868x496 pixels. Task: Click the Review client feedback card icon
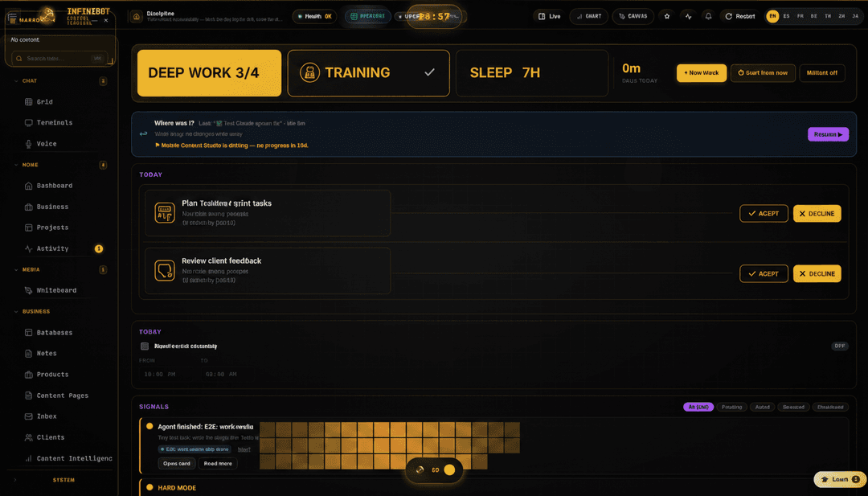coord(165,270)
